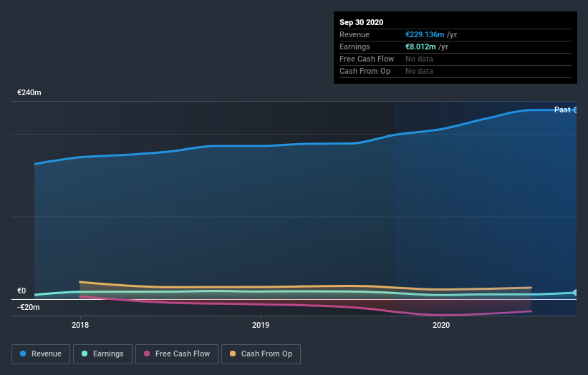Click the blue Revenue legend dot
The image size is (588, 375).
(x=23, y=354)
